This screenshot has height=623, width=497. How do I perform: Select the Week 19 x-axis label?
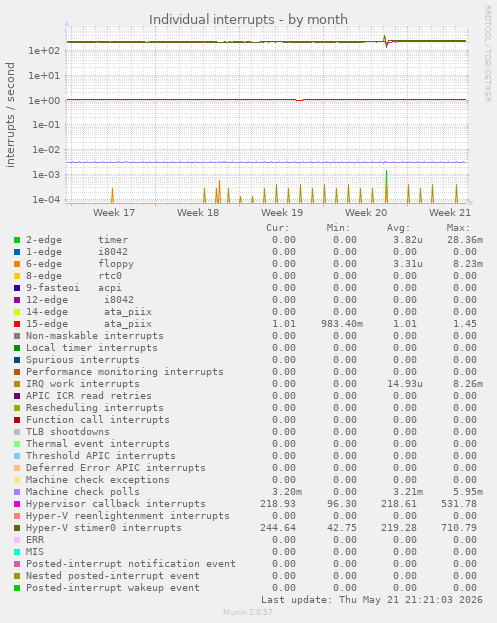[282, 213]
